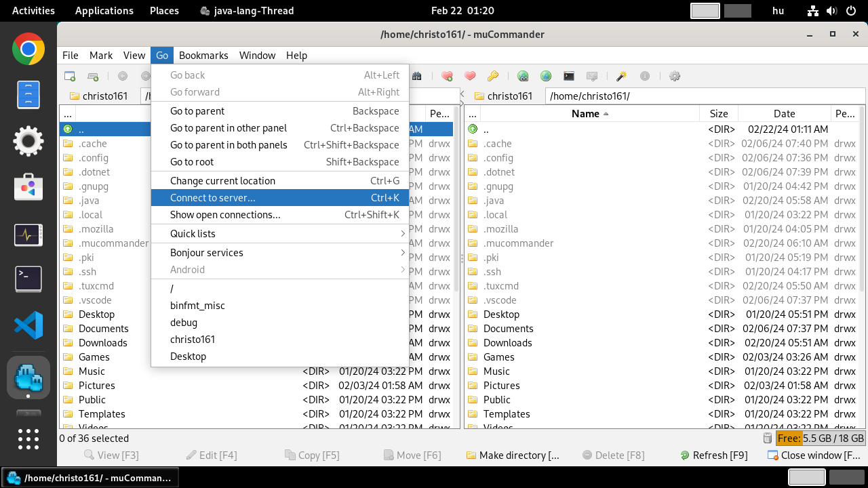Open Edit credentials key icon
Screen dimensions: 868x488
[x=493, y=77]
